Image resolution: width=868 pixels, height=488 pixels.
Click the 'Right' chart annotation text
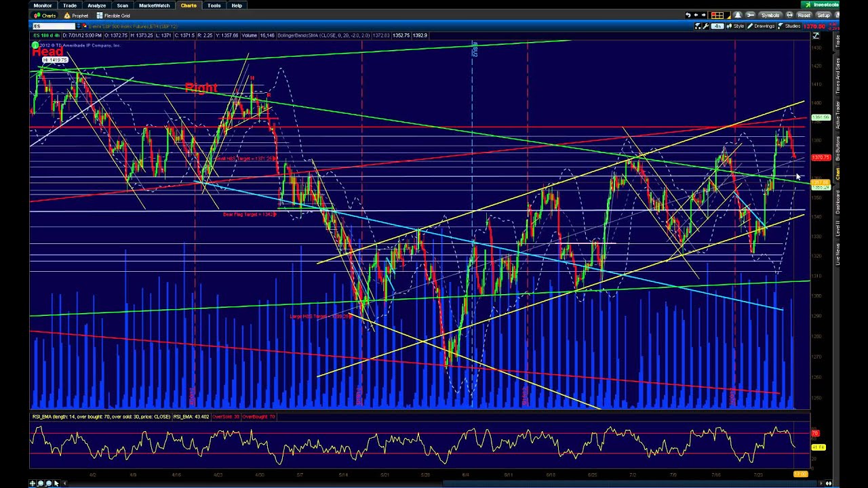(x=201, y=87)
